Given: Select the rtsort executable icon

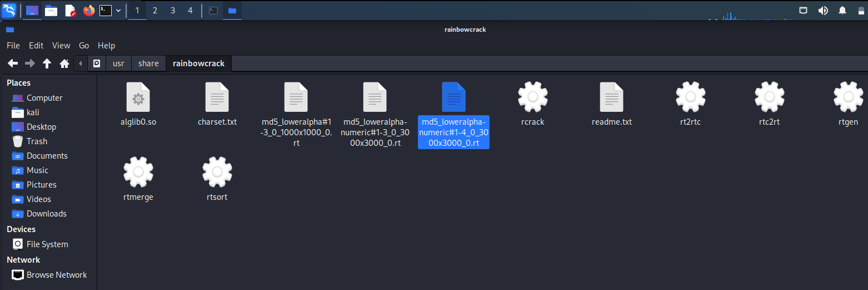Looking at the screenshot, I should point(217,172).
